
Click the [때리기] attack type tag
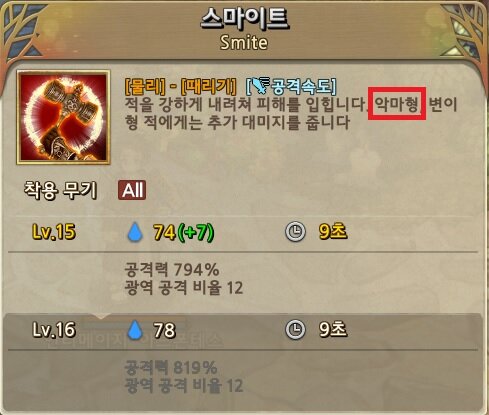(x=208, y=87)
